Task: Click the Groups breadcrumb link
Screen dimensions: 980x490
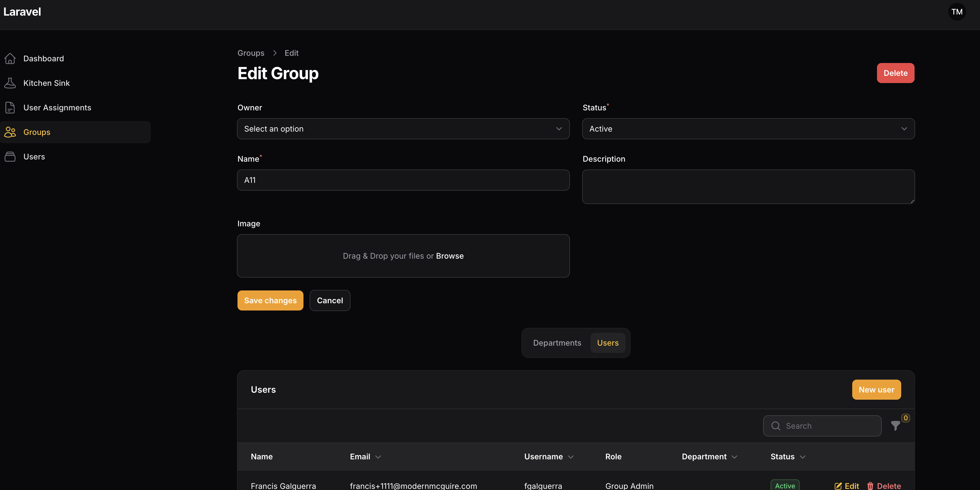Action: pos(251,53)
